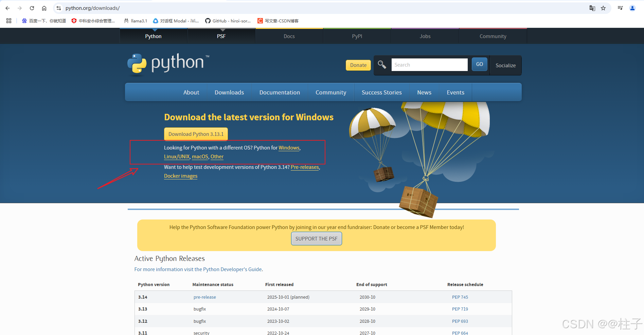The width and height of the screenshot is (644, 335).
Task: Bookmark this page with star icon
Action: coord(603,8)
